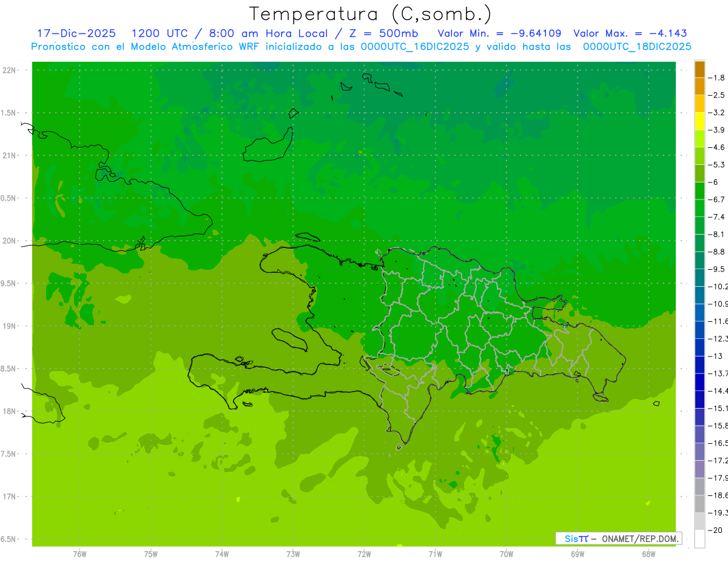Image resolution: width=728 pixels, height=562 pixels.
Task: Click the "68W" longitude label
Action: (649, 554)
